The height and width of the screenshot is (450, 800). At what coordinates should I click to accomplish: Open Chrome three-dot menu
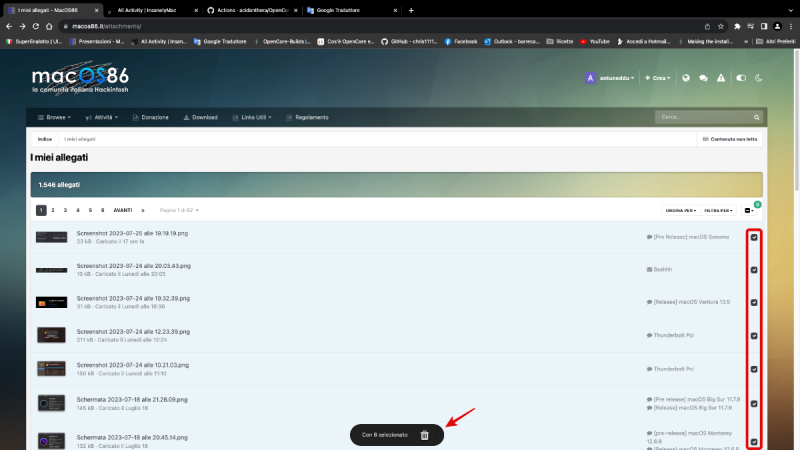click(791, 26)
